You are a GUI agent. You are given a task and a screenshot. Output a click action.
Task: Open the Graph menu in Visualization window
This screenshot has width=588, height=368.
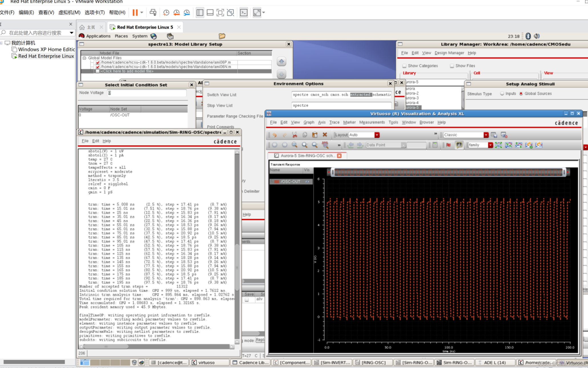tap(309, 122)
